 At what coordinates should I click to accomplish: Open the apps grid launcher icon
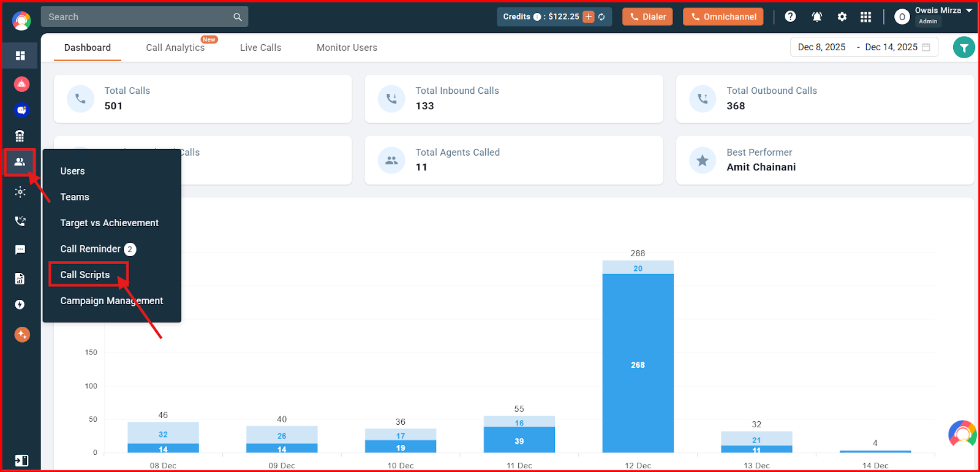pyautogui.click(x=865, y=17)
